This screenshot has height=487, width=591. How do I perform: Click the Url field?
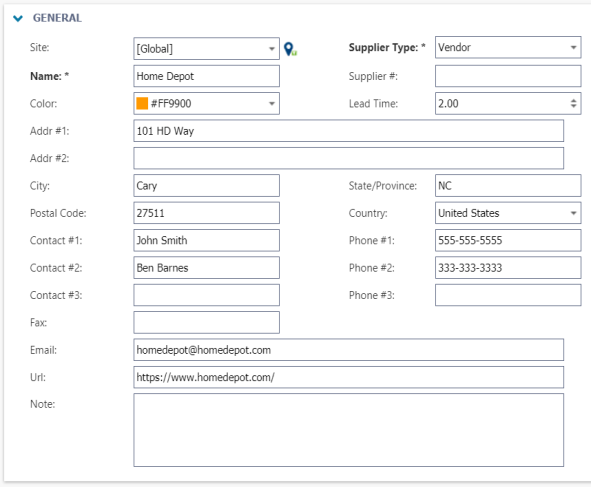[348, 377]
